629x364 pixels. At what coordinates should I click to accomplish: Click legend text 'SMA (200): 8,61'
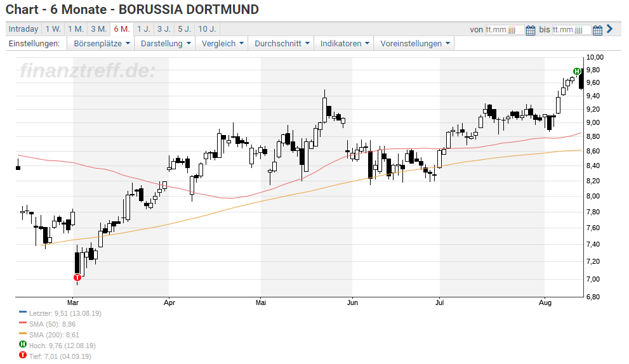[54, 335]
